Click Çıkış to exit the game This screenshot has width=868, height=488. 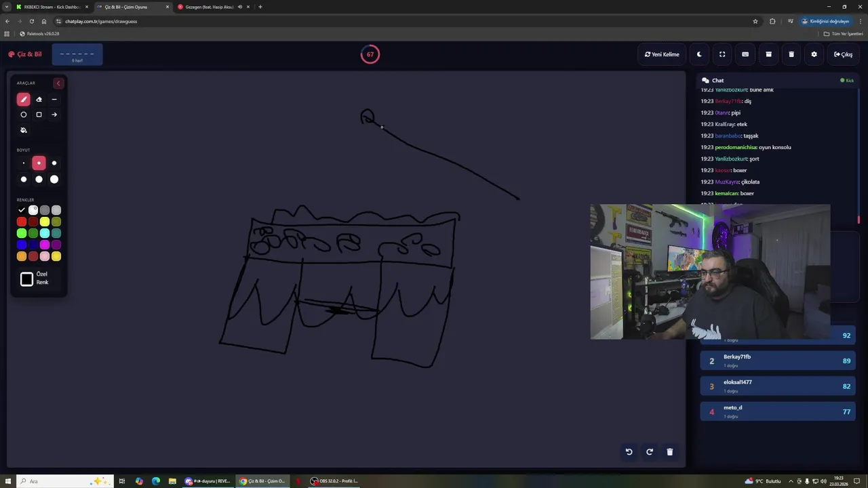(x=844, y=54)
